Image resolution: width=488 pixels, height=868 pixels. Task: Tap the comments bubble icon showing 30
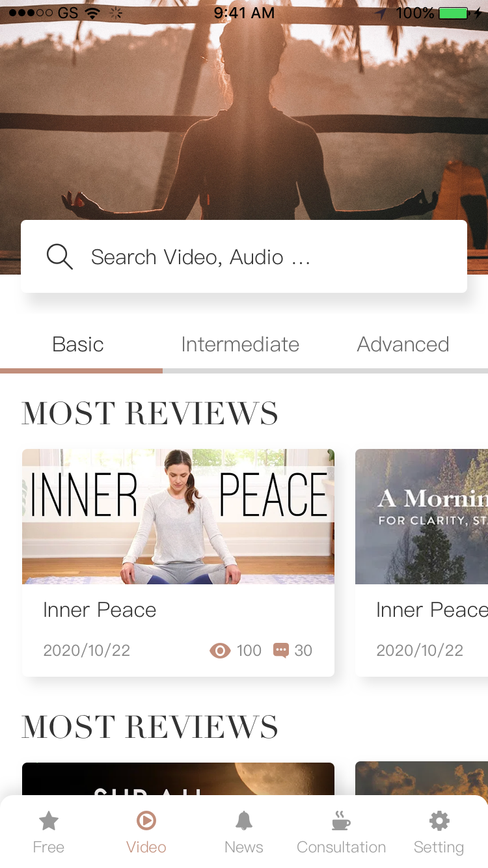pyautogui.click(x=280, y=651)
